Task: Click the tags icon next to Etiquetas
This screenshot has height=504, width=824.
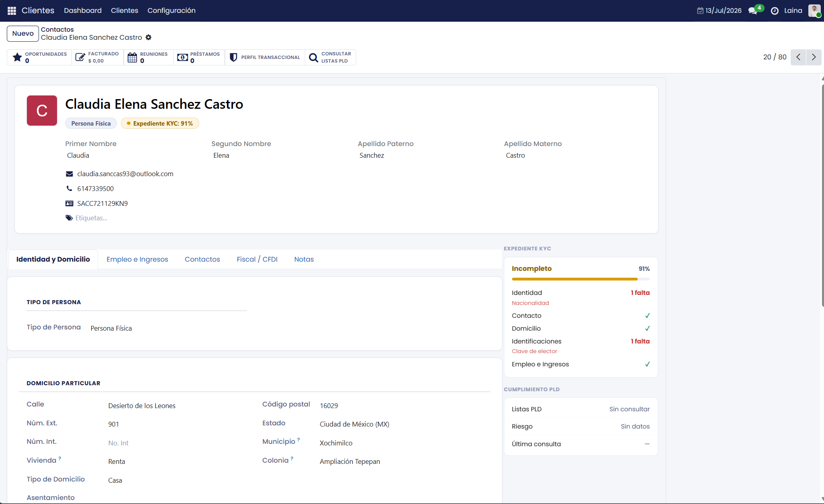Action: point(69,218)
